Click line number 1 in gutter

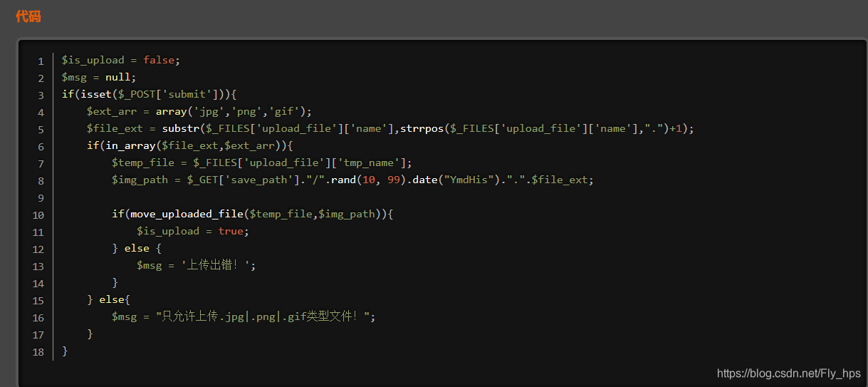tap(41, 61)
